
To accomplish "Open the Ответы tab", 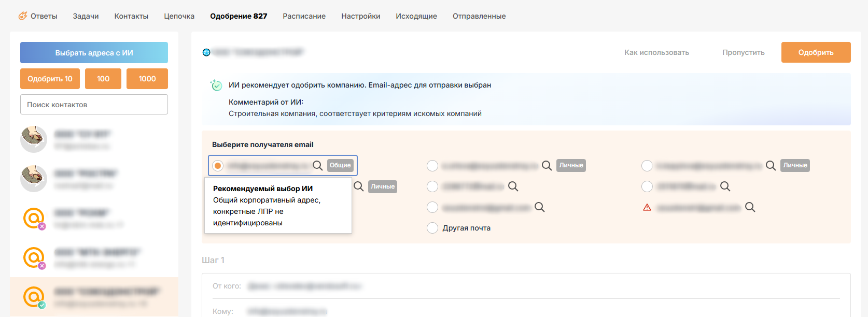I will point(44,16).
